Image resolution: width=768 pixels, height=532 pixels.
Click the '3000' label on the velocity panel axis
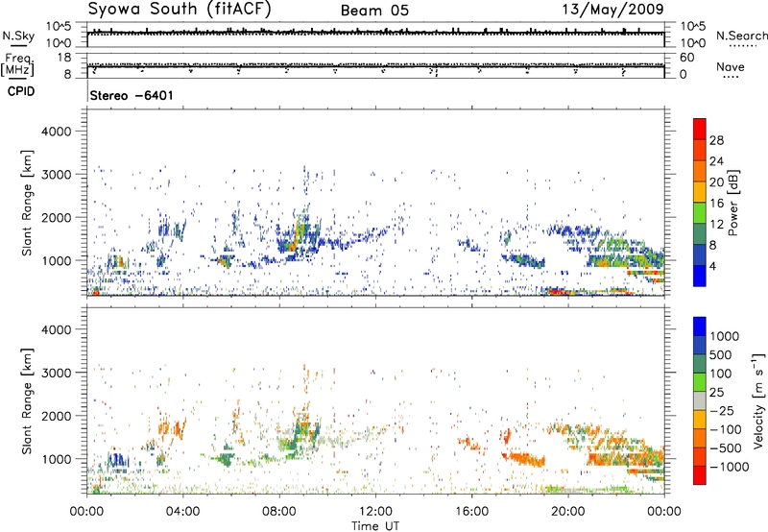pyautogui.click(x=57, y=373)
